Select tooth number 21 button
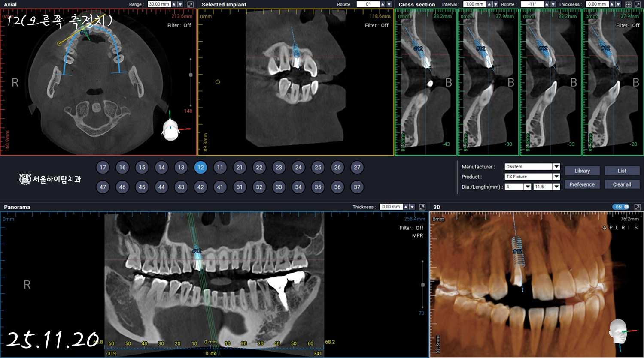This screenshot has width=644, height=358. click(x=240, y=168)
